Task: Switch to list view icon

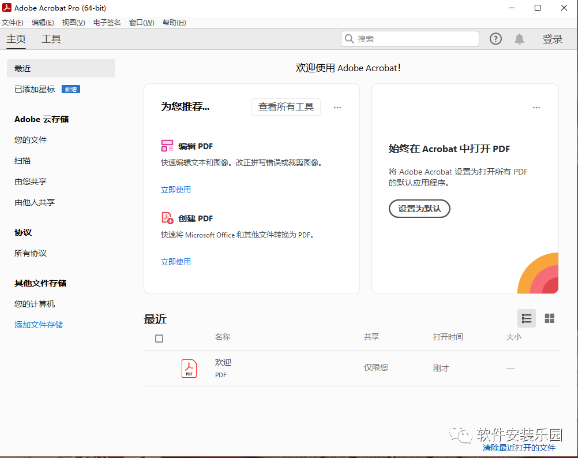Action: tap(526, 318)
